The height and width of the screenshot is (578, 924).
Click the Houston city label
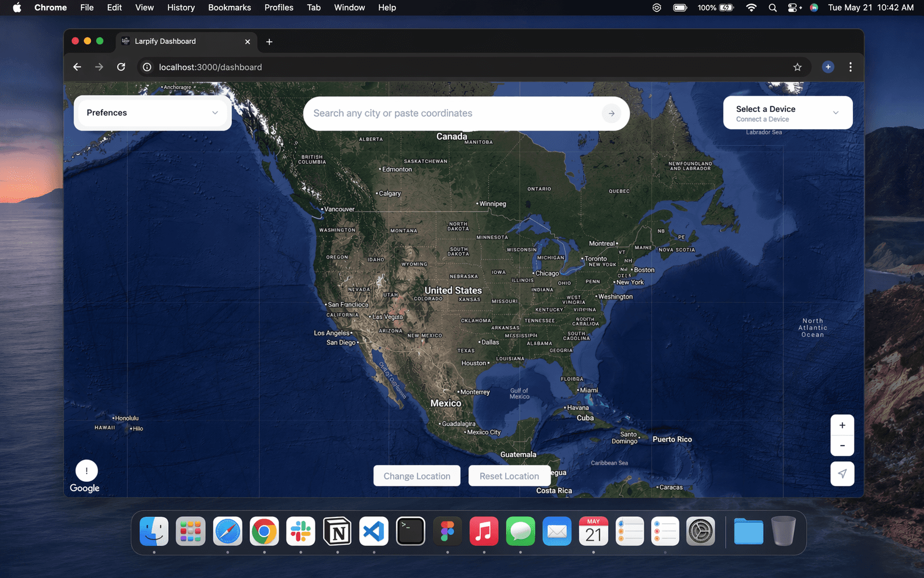pyautogui.click(x=474, y=363)
